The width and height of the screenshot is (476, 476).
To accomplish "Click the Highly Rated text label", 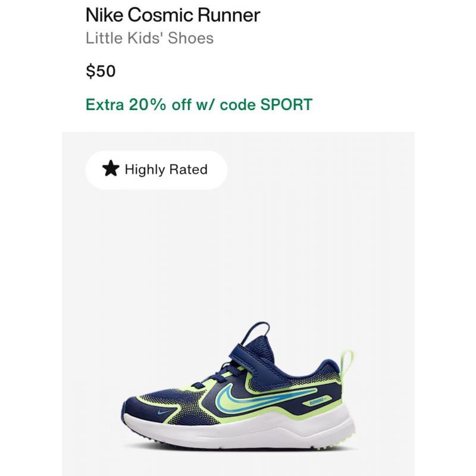I will tap(166, 170).
